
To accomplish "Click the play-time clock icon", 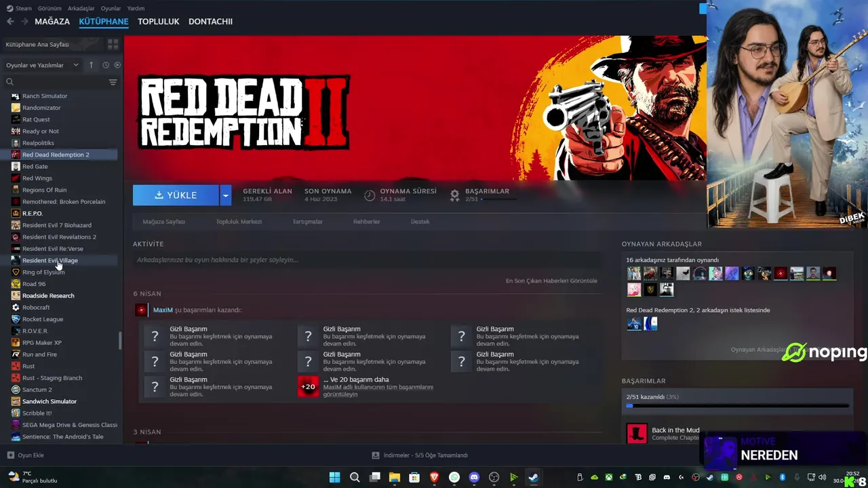I will [370, 195].
